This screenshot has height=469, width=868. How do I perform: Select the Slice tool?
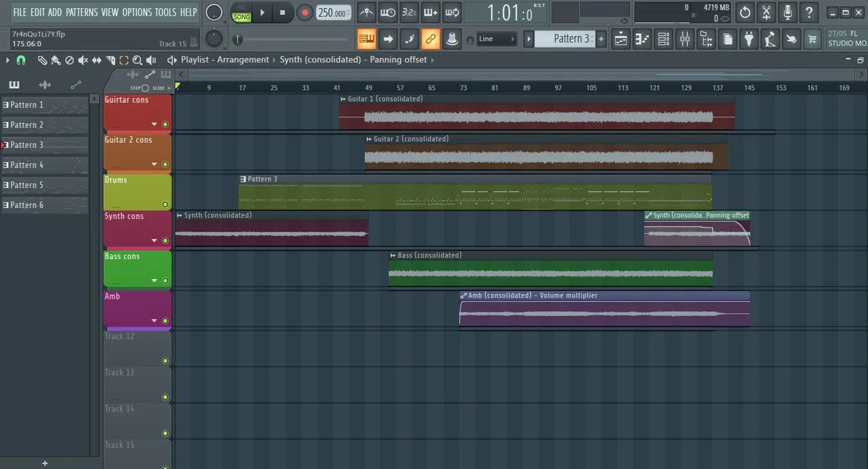point(111,60)
